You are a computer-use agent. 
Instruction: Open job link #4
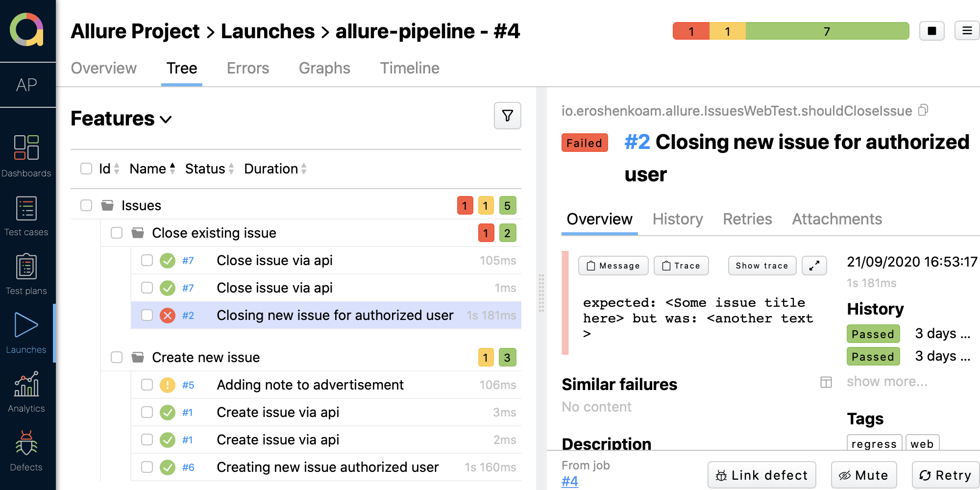click(x=570, y=481)
